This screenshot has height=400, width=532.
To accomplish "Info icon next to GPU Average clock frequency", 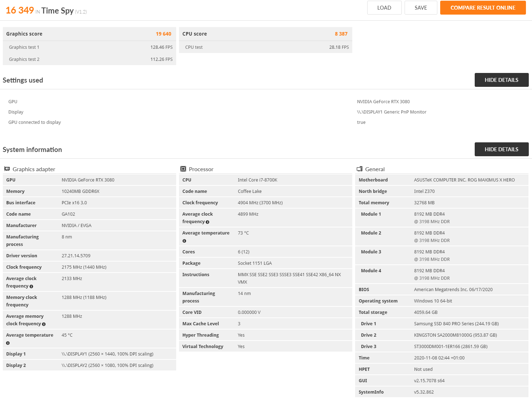I will 31,286.
